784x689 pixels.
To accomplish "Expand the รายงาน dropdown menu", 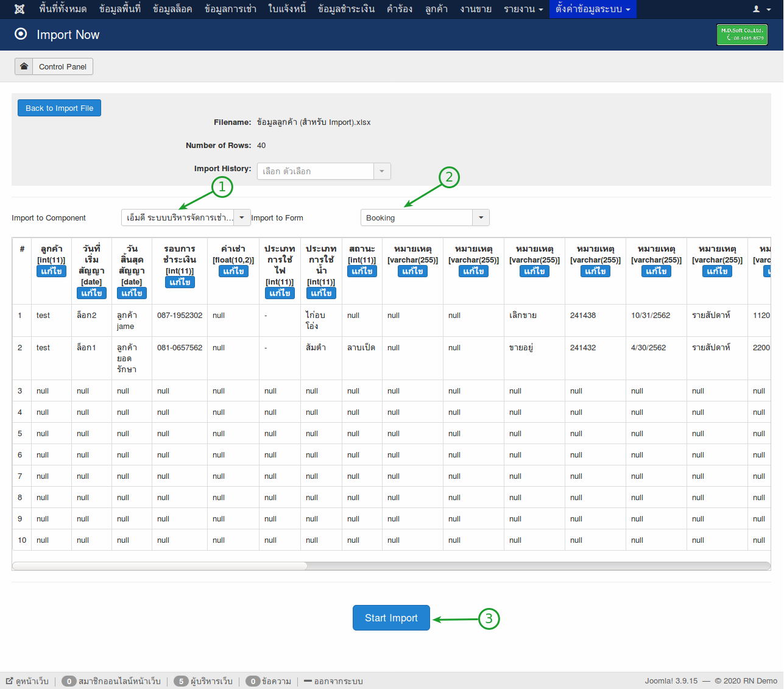I will [x=523, y=9].
